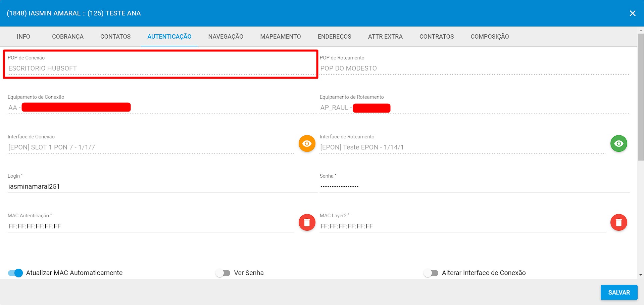The width and height of the screenshot is (644, 305).
Task: Click the POP de Conexão field ESCRITORIO HUBSOFT
Action: coord(162,68)
